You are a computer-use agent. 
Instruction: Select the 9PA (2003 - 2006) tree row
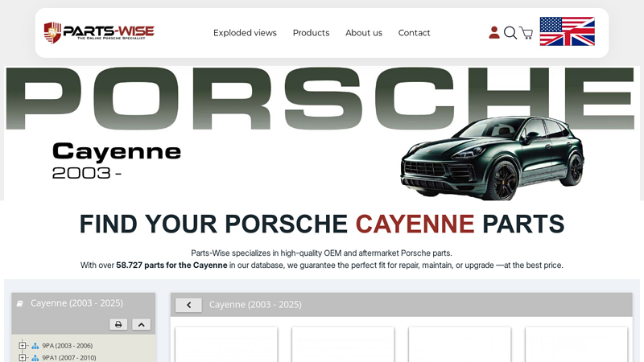(x=68, y=346)
